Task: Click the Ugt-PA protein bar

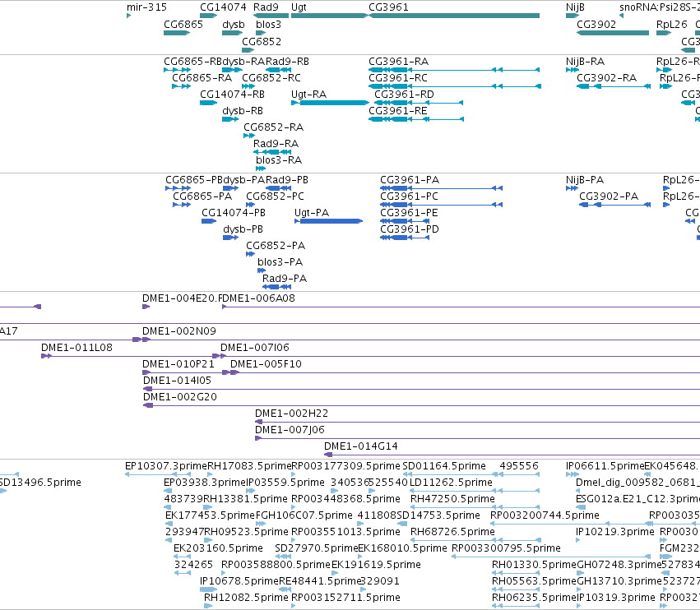Action: coord(328,221)
